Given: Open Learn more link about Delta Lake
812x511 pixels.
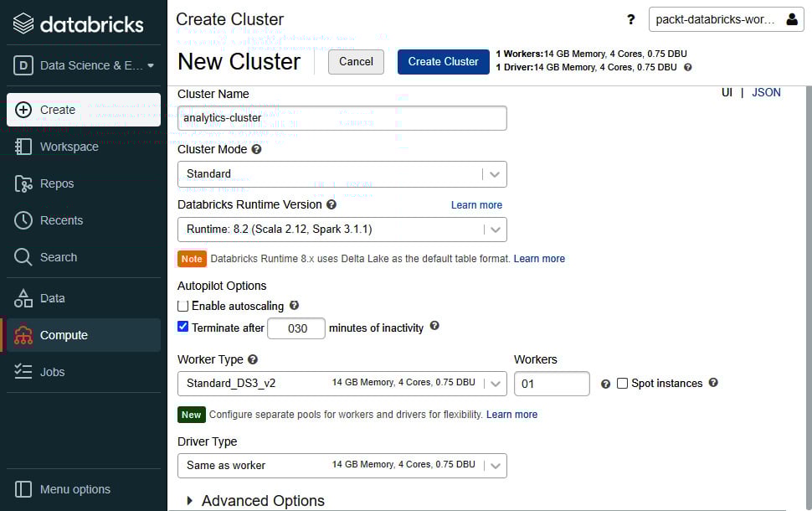Looking at the screenshot, I should [x=539, y=259].
